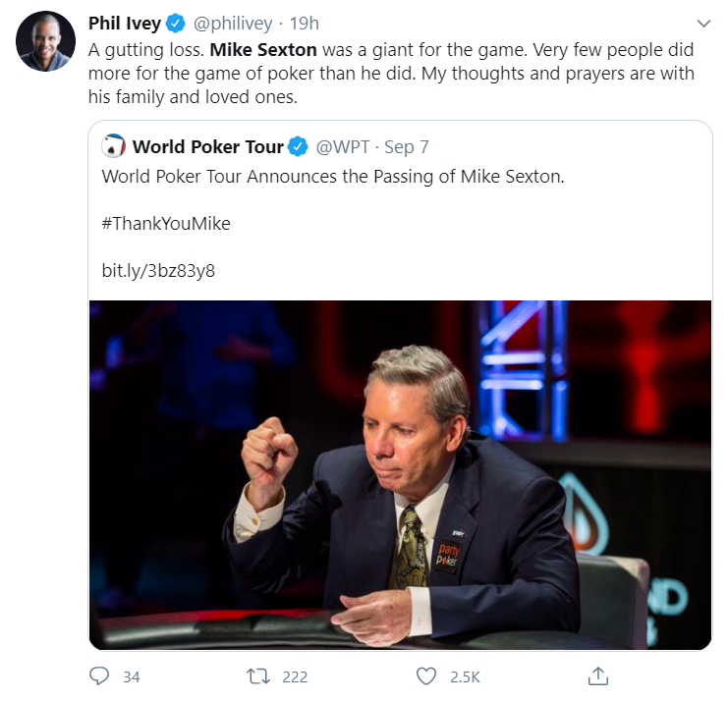This screenshot has width=728, height=701.
Task: Click the 19h timestamp
Action: coord(304,24)
